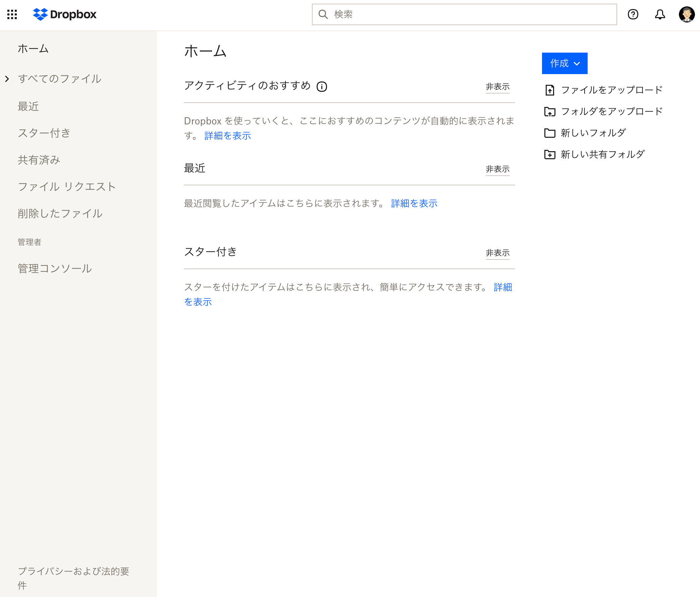Click 詳細を表示 under activity suggestions
This screenshot has height=597, width=700.
(x=227, y=136)
